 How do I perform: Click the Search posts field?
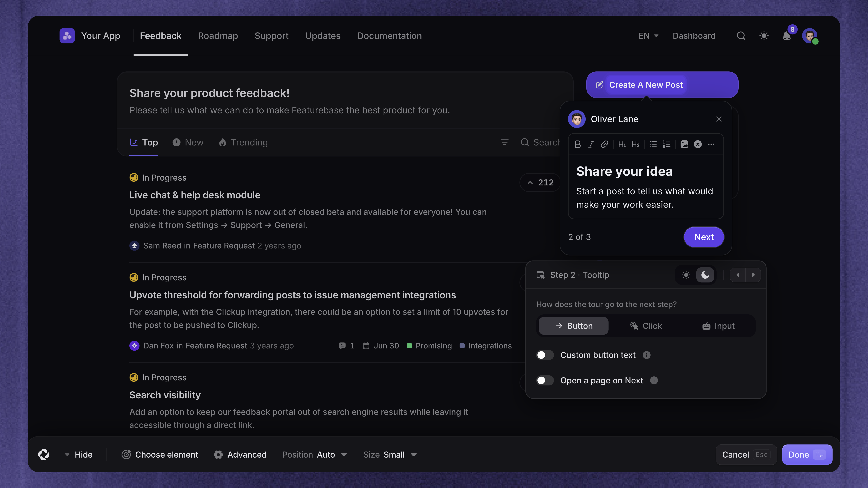[540, 142]
